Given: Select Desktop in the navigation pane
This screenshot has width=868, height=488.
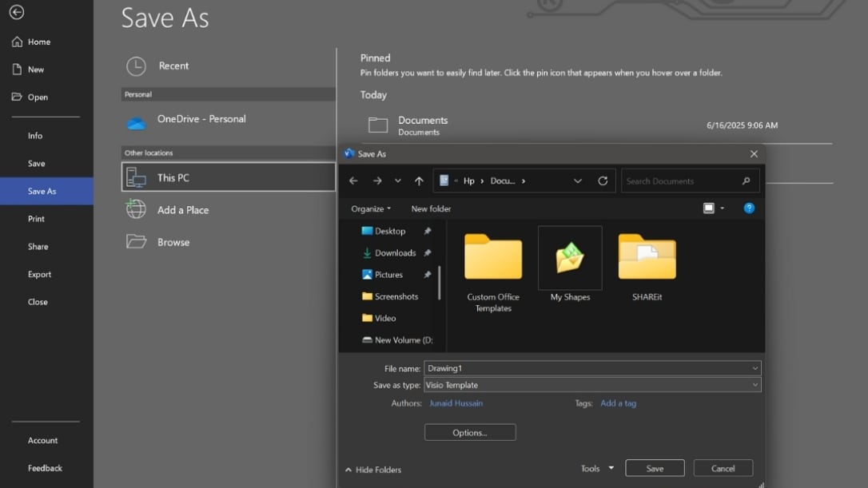Looking at the screenshot, I should [x=390, y=232].
